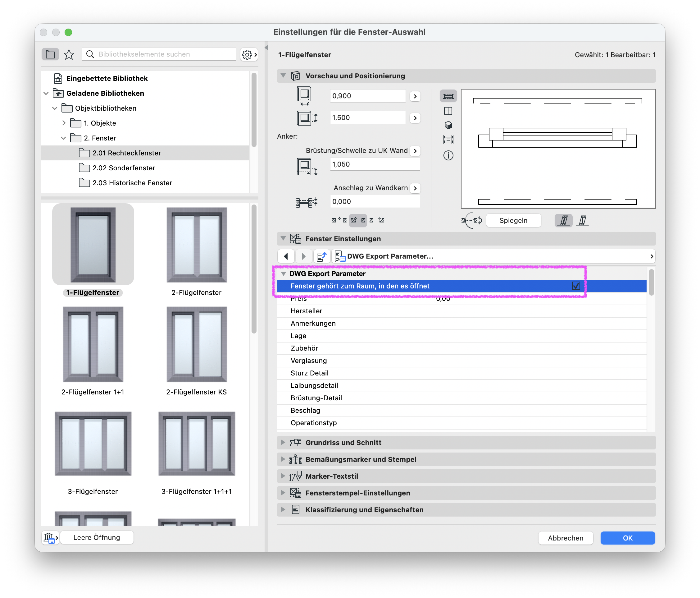Image resolution: width=700 pixels, height=598 pixels.
Task: Open the DWG Export Parameter... page dropdown
Action: coord(493,257)
